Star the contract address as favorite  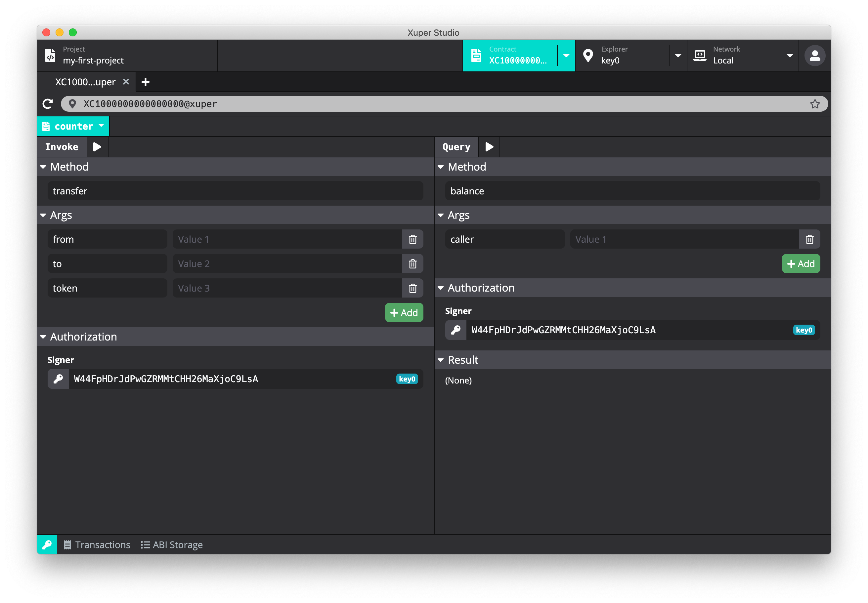(x=815, y=104)
